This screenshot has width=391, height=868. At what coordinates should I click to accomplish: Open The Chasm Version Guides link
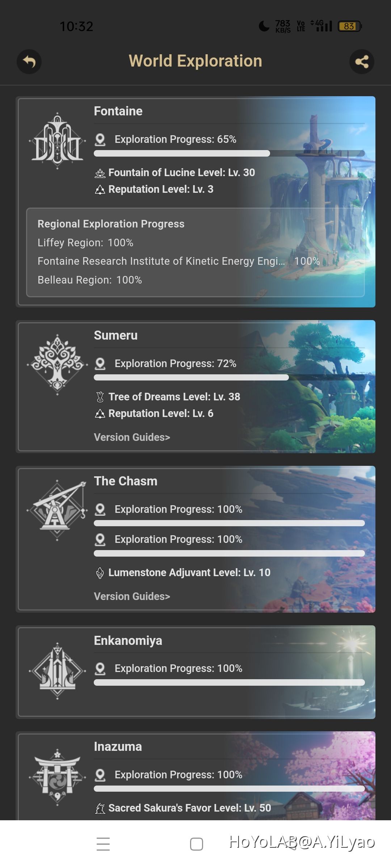132,596
